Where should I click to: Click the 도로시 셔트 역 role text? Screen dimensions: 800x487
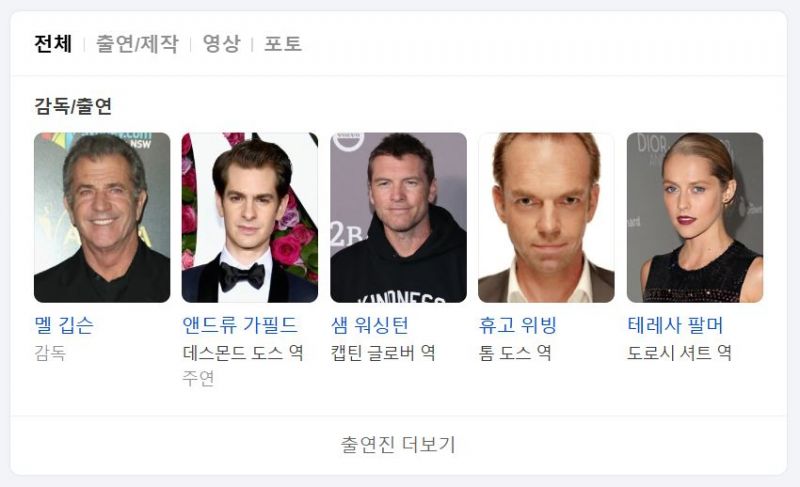[x=680, y=353]
